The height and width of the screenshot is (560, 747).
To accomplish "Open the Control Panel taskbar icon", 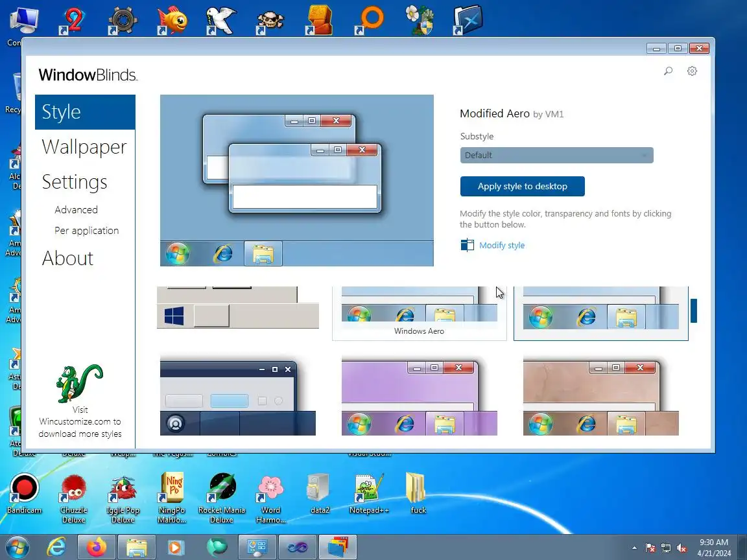I will coord(257,547).
